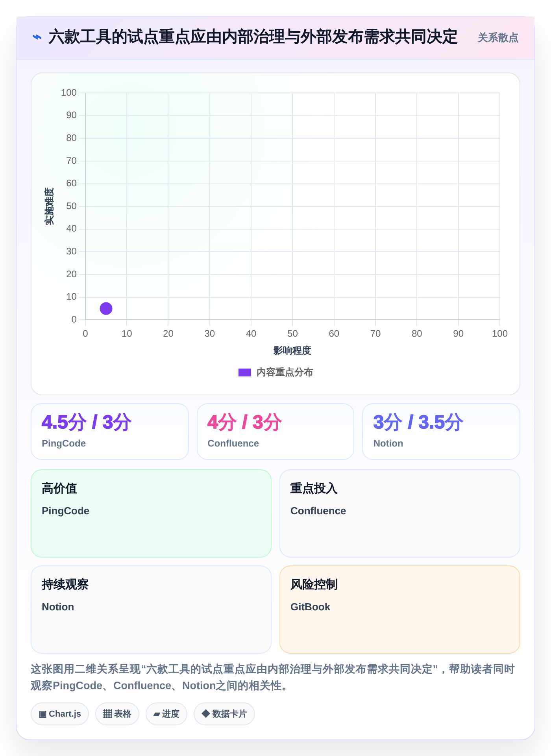Toggle the 内容重点分布 legend swatch
Viewport: 551px width, 756px height.
(x=244, y=372)
